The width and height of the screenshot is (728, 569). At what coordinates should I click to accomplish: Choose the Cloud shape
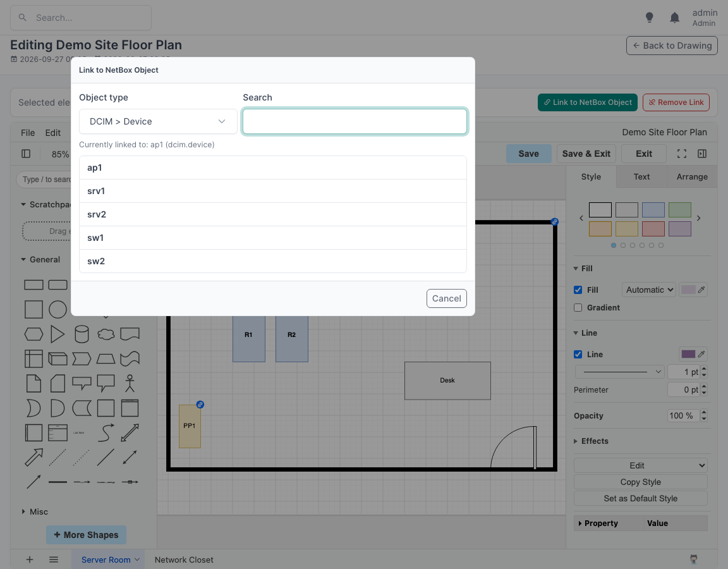click(x=106, y=334)
